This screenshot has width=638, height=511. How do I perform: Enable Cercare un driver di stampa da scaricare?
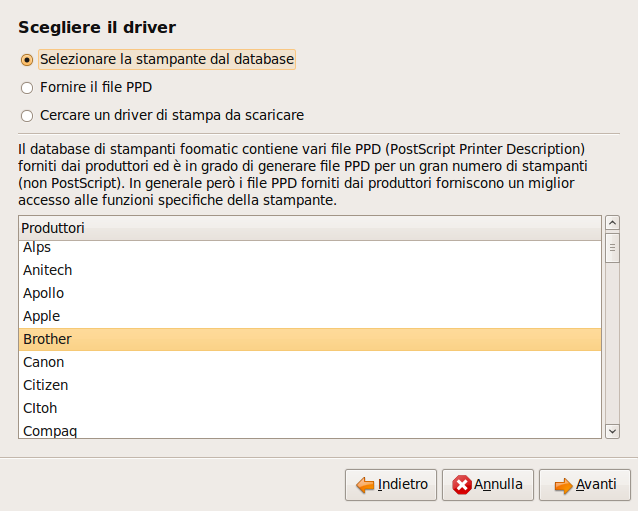27,116
